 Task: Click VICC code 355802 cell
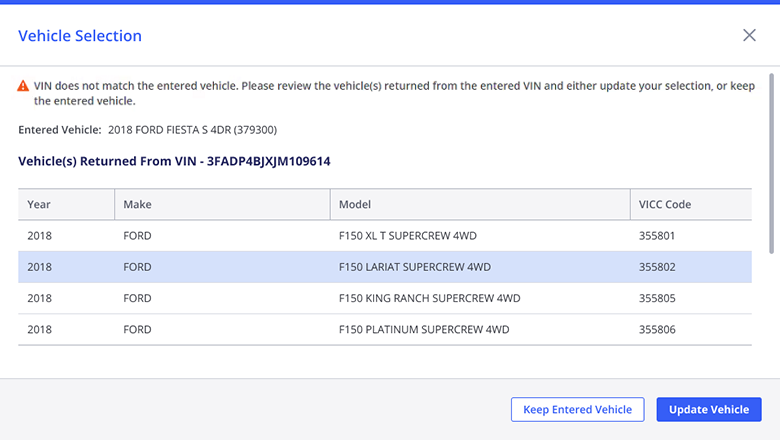click(x=657, y=267)
